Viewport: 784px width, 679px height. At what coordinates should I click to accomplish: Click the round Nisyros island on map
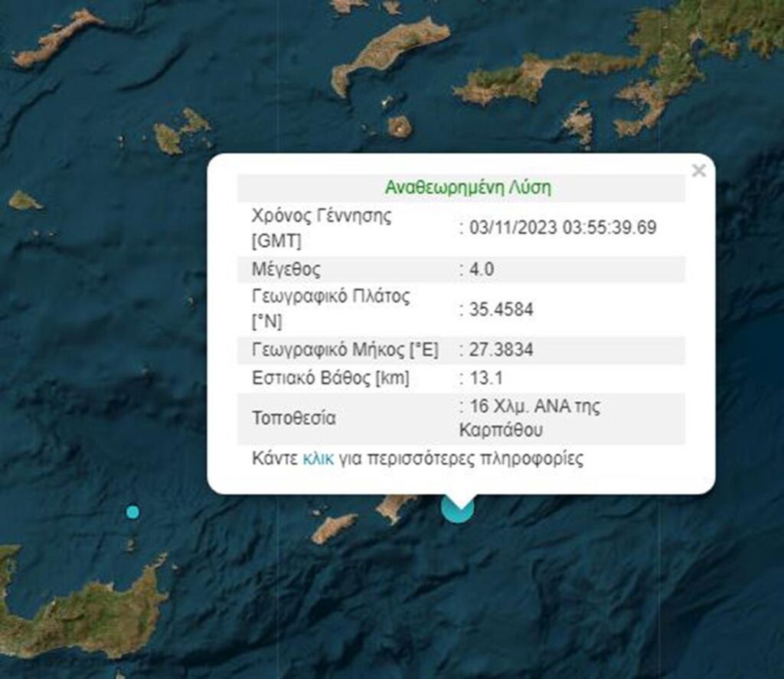[400, 127]
